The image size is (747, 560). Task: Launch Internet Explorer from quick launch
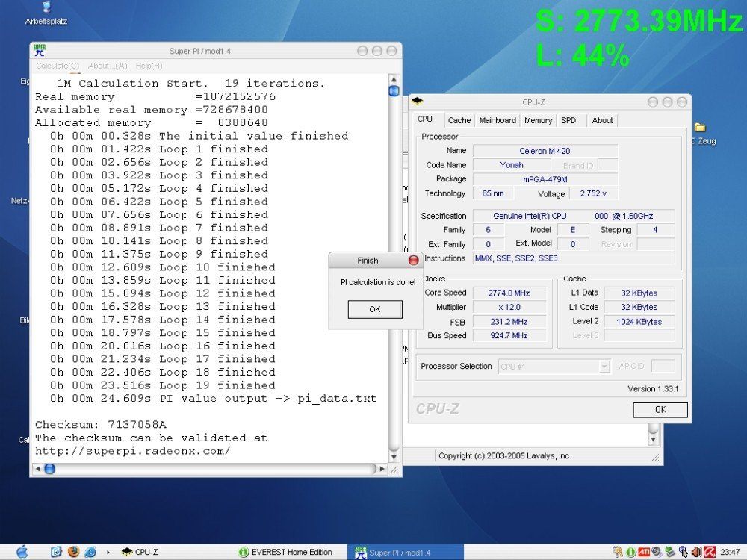point(90,552)
